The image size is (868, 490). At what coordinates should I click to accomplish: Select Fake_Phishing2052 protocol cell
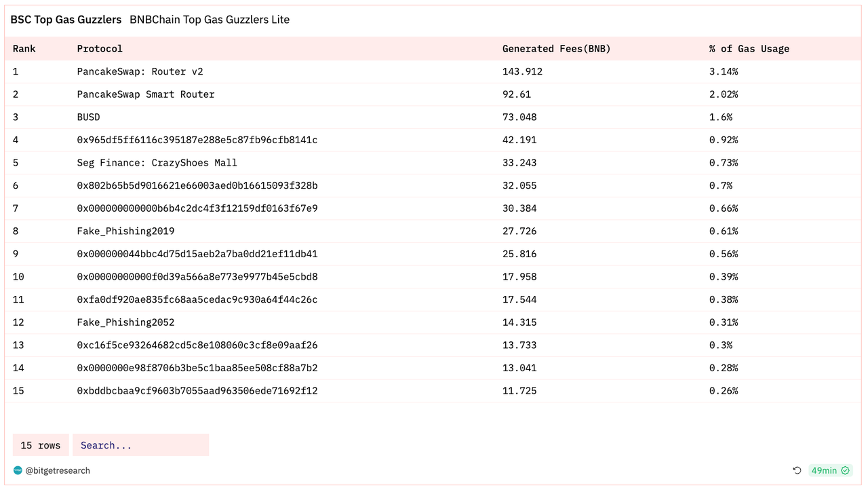(x=125, y=322)
